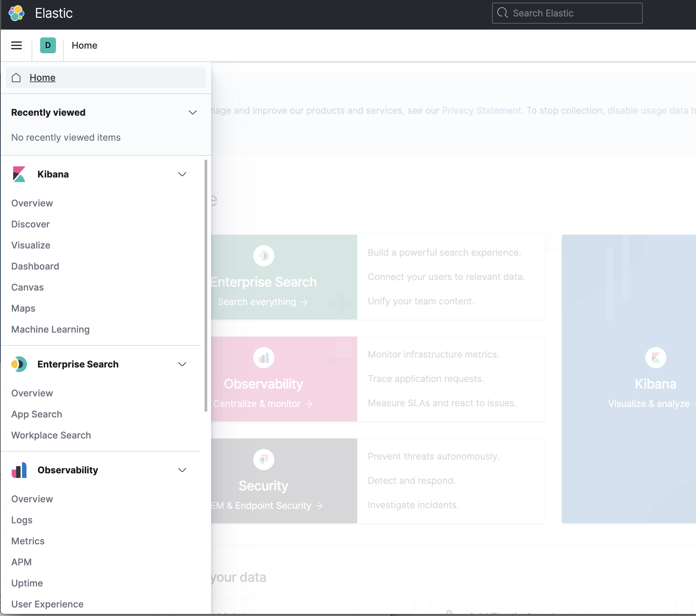696x616 pixels.
Task: Click the Elastic logo icon
Action: click(x=16, y=13)
